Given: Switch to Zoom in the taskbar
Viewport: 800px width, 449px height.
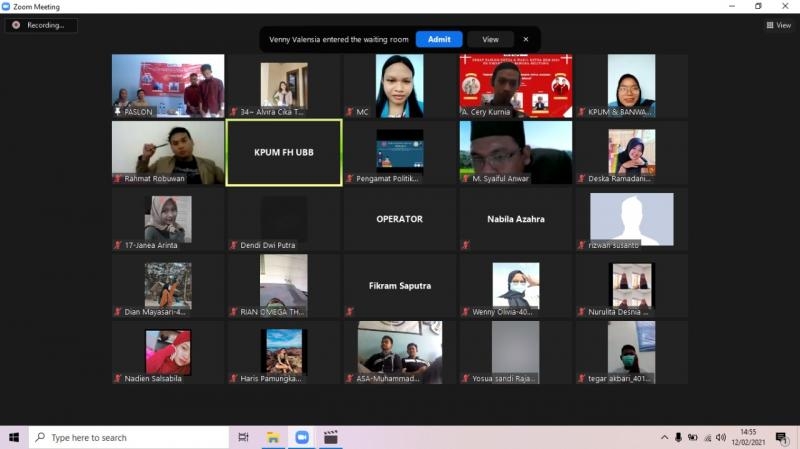Looking at the screenshot, I should coord(302,437).
